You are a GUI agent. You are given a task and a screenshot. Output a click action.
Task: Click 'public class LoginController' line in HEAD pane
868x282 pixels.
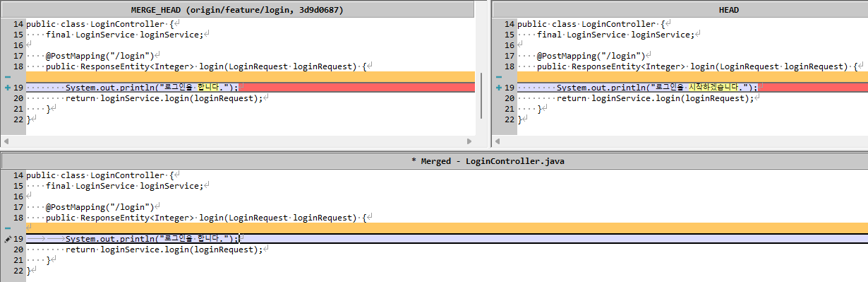pos(592,24)
